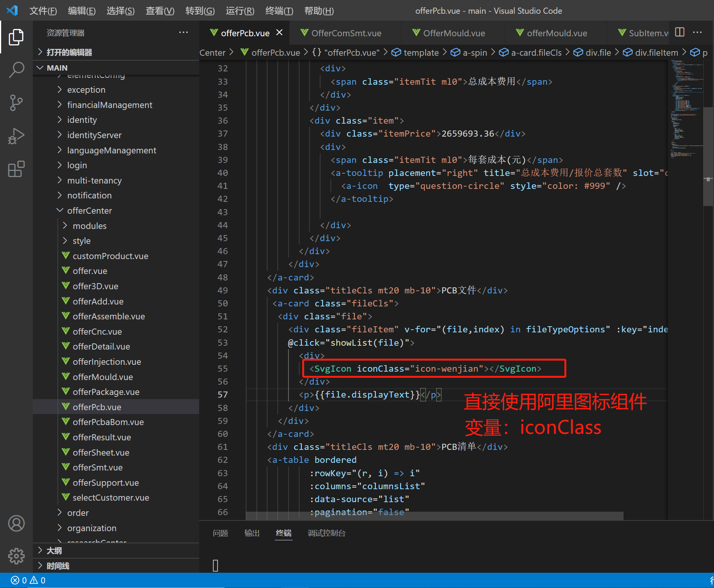This screenshot has width=714, height=588.
Task: Expand the exception folder
Action: point(116,90)
